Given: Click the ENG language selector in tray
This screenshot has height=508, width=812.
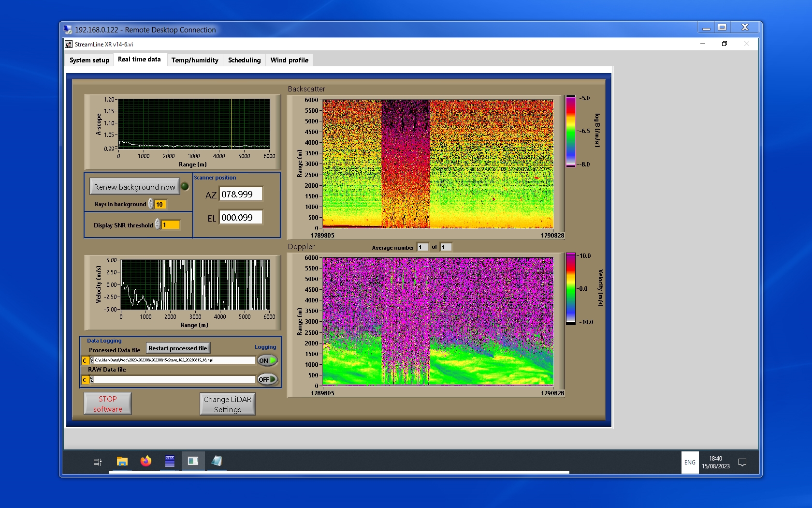Looking at the screenshot, I should coord(690,463).
